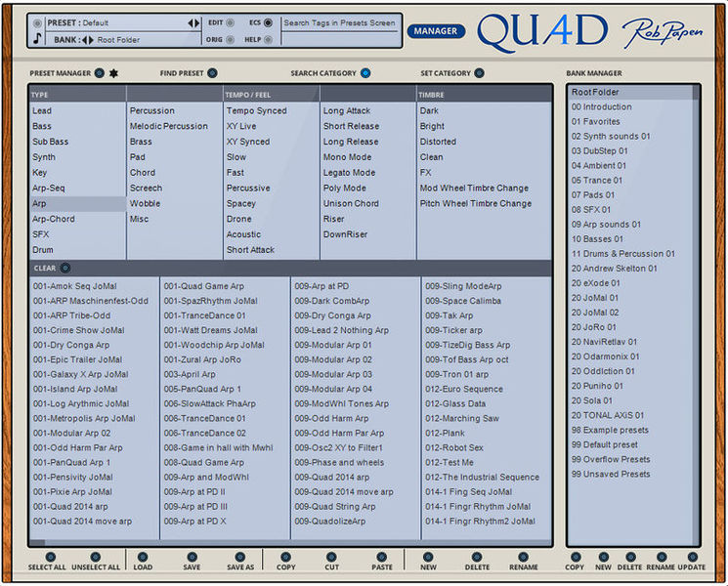Click the bank manager COPY button

(x=576, y=557)
